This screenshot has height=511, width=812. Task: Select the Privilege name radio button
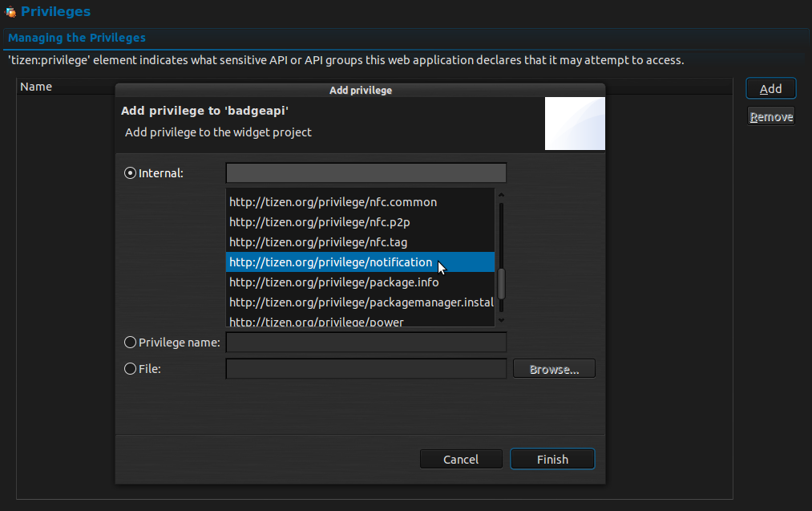(130, 343)
